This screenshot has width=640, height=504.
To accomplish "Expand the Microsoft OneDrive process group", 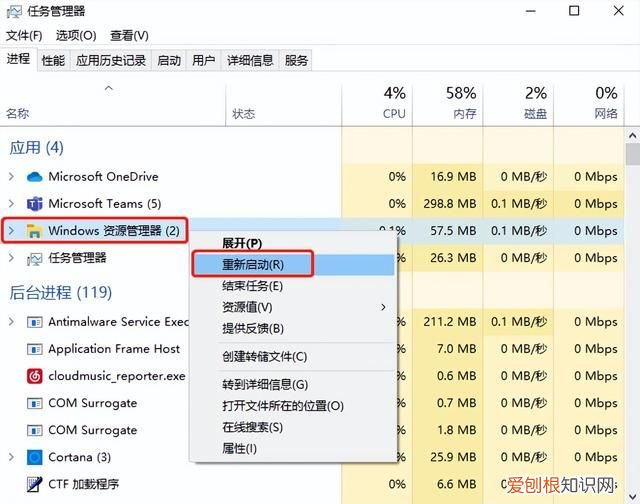I will 11,177.
